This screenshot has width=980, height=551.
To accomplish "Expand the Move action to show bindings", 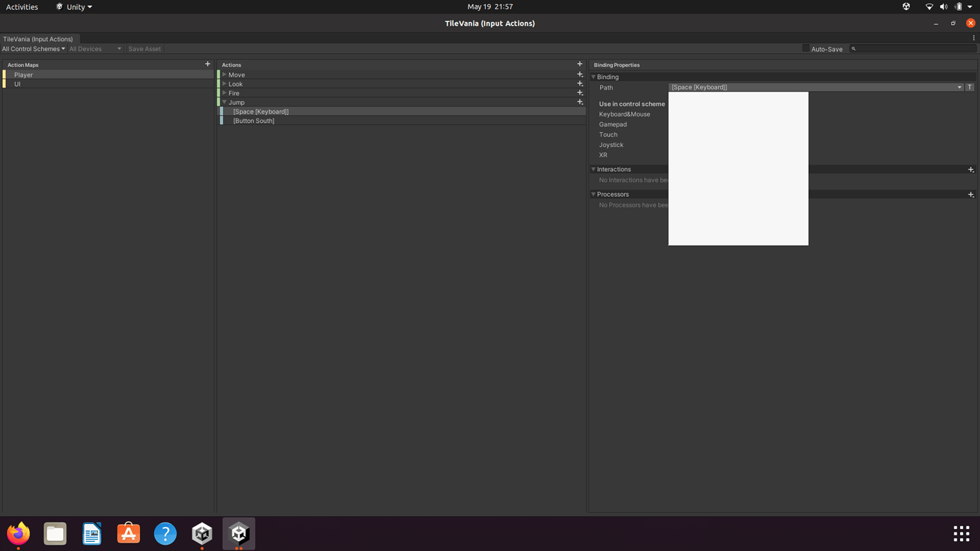I will pyautogui.click(x=224, y=75).
